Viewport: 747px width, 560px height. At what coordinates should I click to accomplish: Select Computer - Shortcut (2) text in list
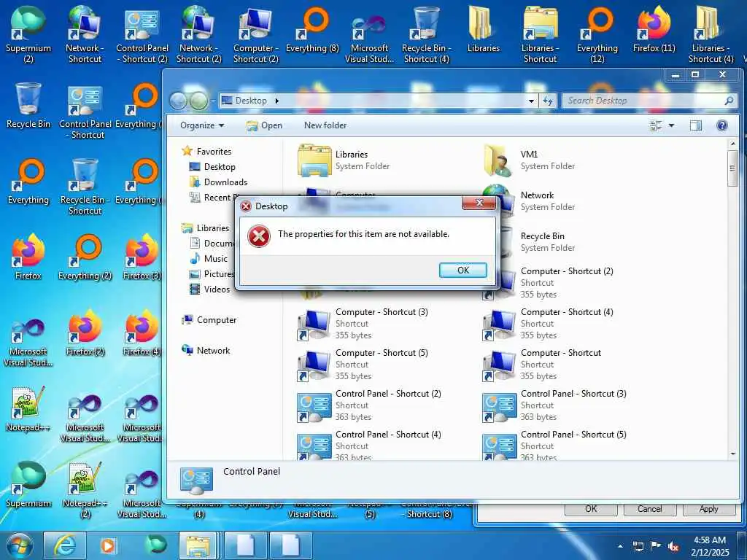(566, 271)
